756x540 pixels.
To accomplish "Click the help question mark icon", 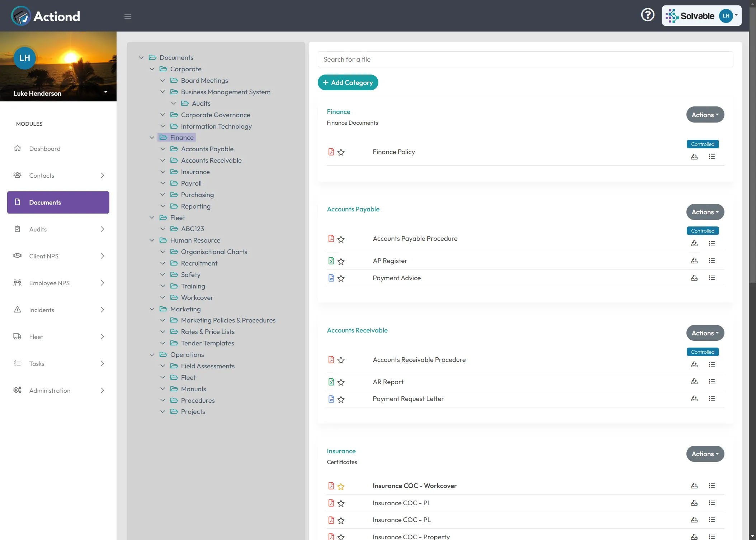I will tap(648, 14).
